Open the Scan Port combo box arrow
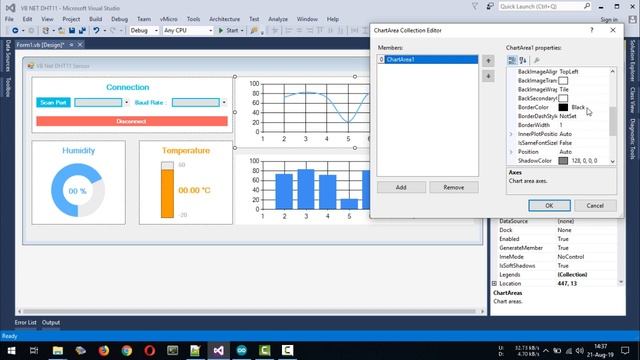Image resolution: width=640 pixels, height=360 pixels. pyautogui.click(x=127, y=102)
